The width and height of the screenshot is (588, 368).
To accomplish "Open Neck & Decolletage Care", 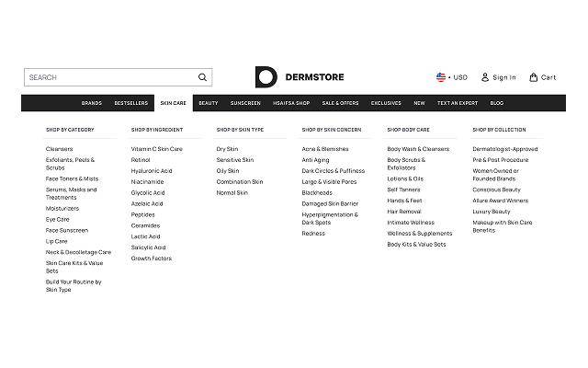I will pyautogui.click(x=78, y=252).
